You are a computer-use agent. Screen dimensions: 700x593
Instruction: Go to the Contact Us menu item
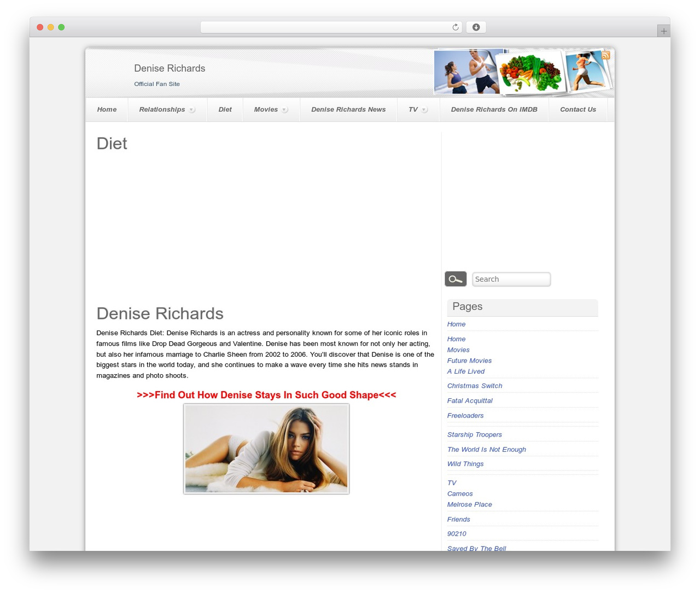577,109
